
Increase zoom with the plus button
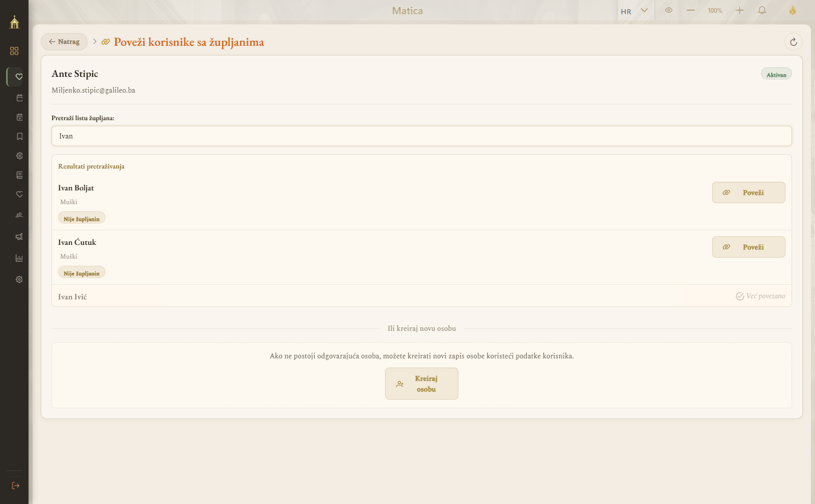(x=740, y=10)
